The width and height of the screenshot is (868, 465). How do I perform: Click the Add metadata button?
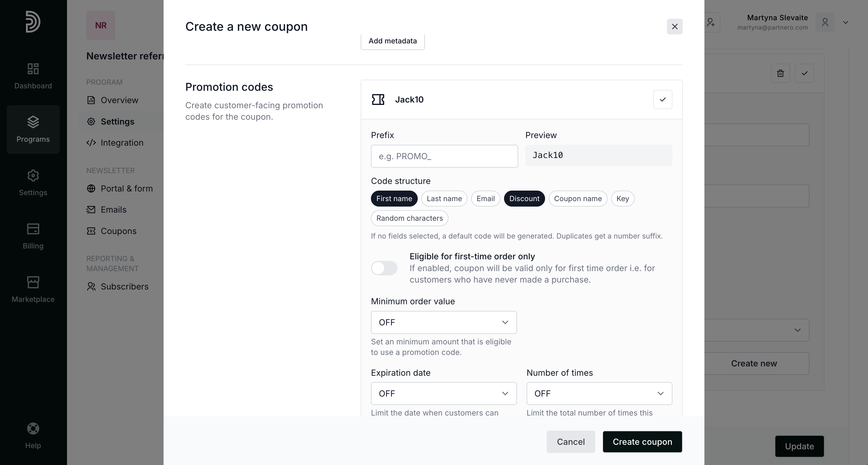point(392,41)
